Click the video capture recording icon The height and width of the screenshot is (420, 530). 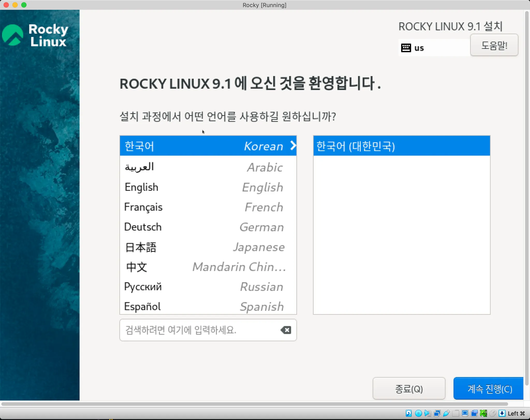474,413
